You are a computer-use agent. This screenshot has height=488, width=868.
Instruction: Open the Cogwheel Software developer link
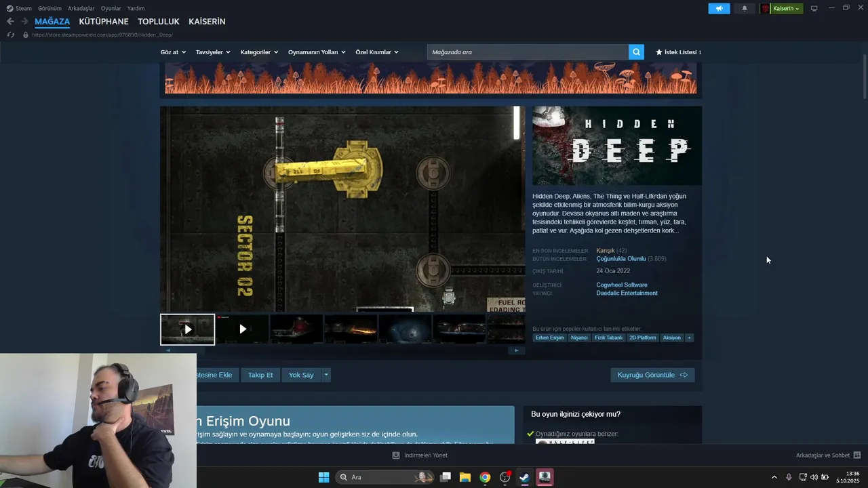[x=622, y=285]
